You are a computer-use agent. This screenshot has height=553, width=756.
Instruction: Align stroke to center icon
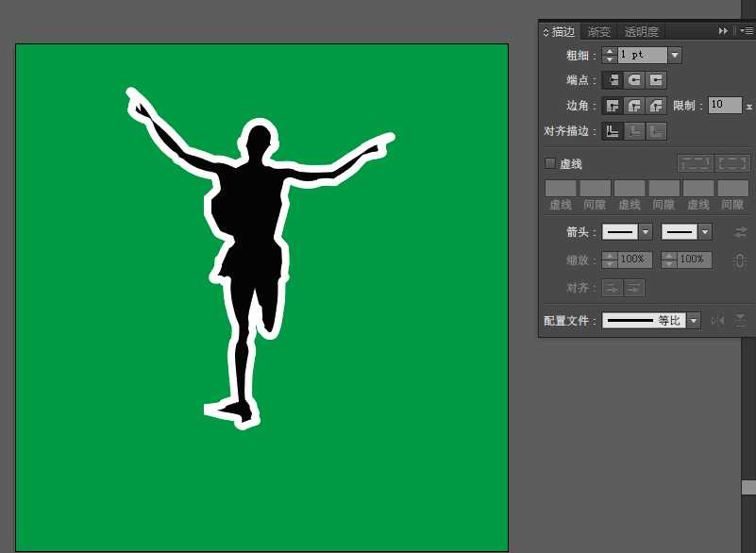(x=613, y=131)
